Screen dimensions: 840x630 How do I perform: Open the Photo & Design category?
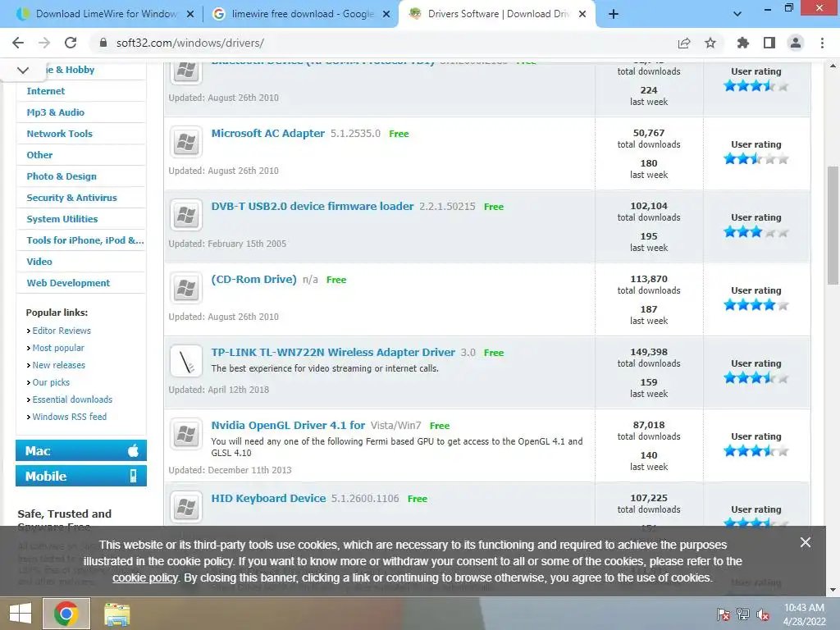tap(62, 176)
